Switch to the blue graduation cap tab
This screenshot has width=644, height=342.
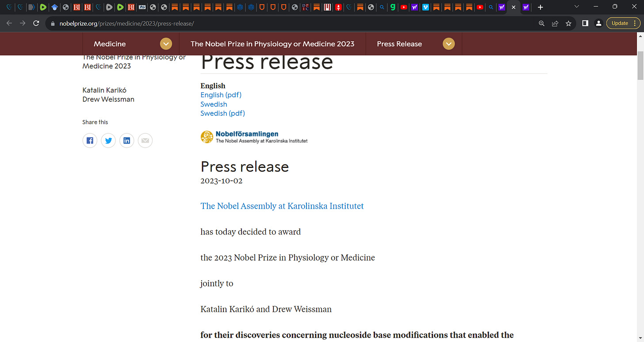pos(54,7)
